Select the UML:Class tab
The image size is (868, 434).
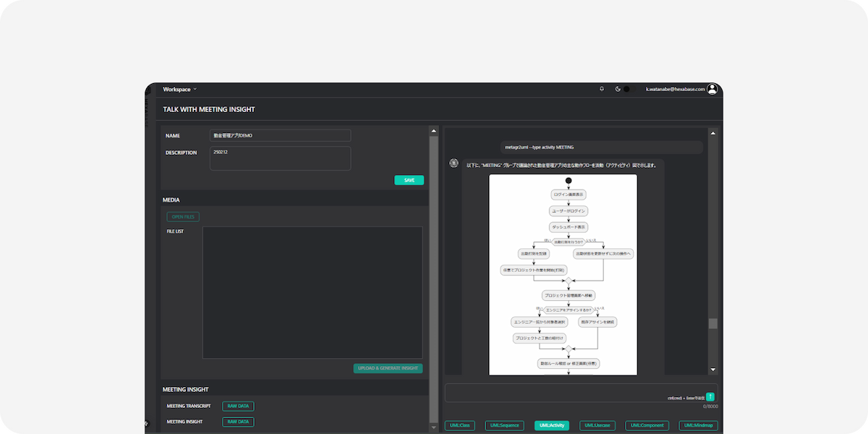pyautogui.click(x=460, y=425)
